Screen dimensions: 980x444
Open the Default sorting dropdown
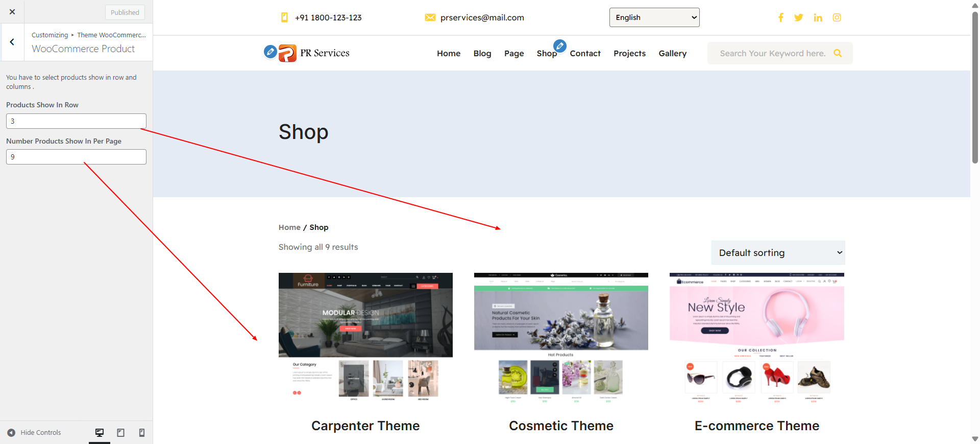click(x=778, y=253)
